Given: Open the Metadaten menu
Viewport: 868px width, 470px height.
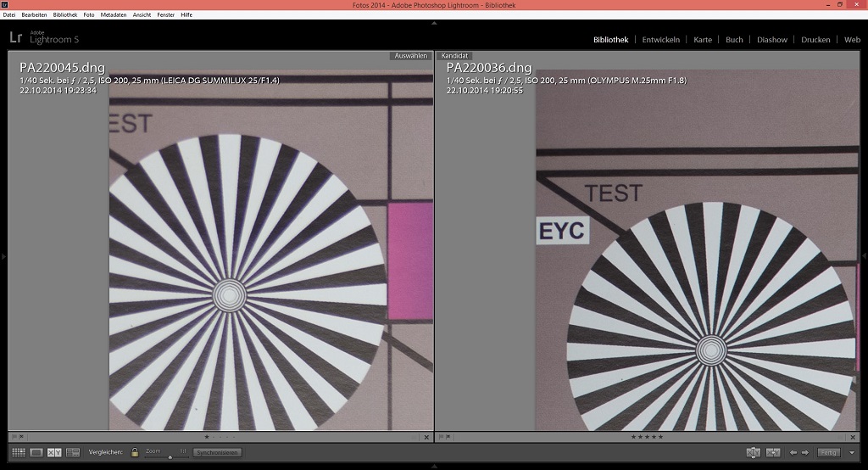Looking at the screenshot, I should point(113,14).
